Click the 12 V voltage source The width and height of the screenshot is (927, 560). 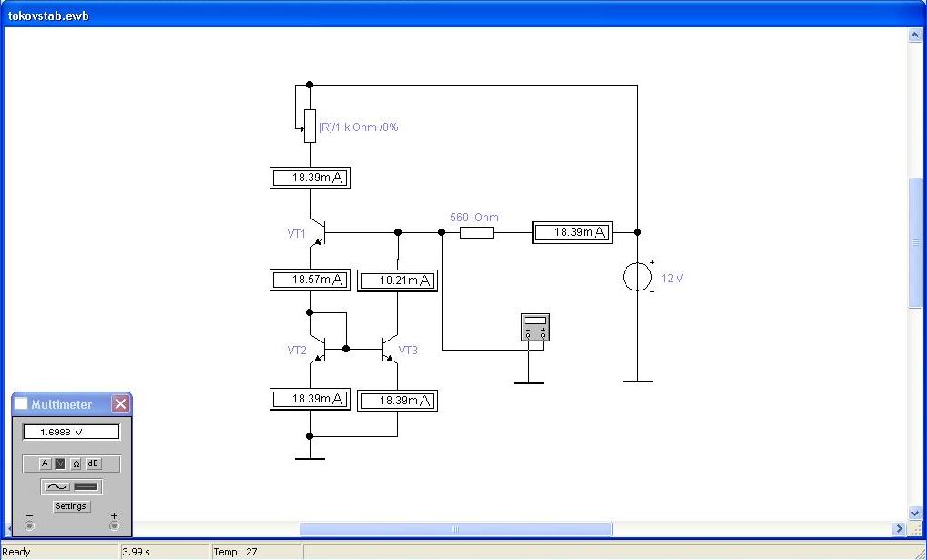pyautogui.click(x=637, y=276)
